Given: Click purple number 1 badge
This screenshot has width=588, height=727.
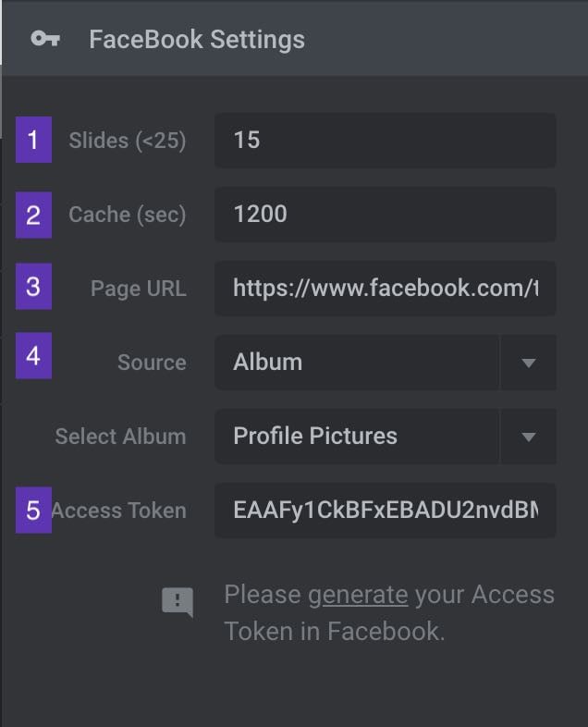Looking at the screenshot, I should pos(34,140).
